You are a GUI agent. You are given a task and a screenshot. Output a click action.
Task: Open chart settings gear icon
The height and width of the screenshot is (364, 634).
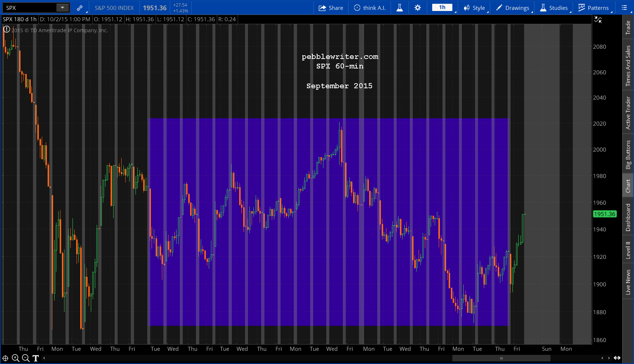click(418, 8)
